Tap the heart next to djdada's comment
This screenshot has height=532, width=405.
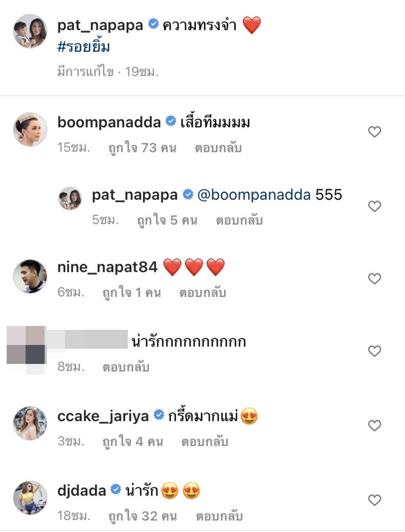point(374,500)
